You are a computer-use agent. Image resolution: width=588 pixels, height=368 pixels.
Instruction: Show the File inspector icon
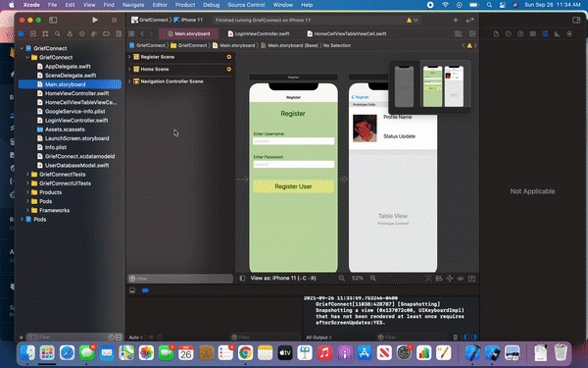(x=496, y=33)
